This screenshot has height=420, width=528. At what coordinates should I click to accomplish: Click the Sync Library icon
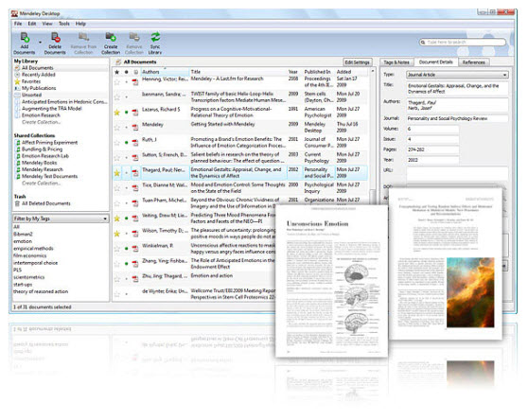click(x=155, y=37)
